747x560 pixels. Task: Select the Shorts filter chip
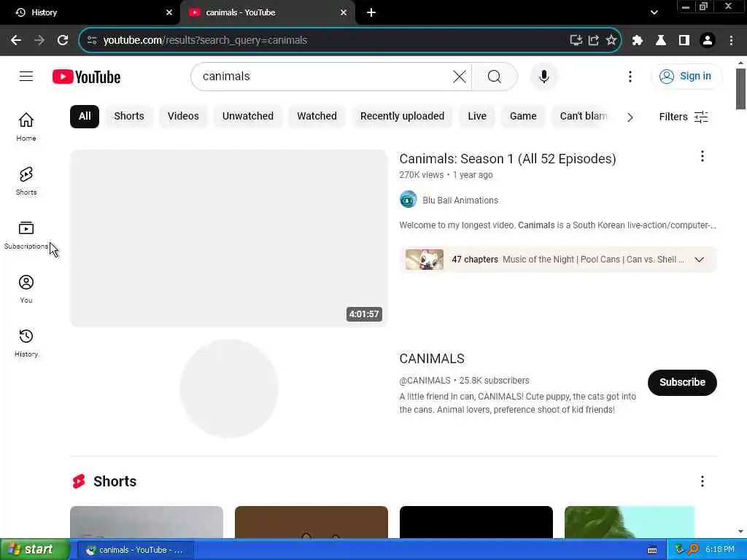tap(129, 116)
